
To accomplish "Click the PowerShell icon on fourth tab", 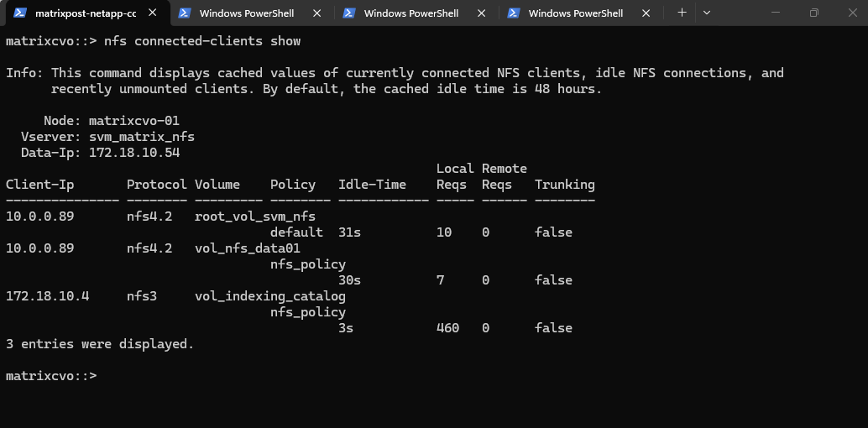I will [514, 13].
